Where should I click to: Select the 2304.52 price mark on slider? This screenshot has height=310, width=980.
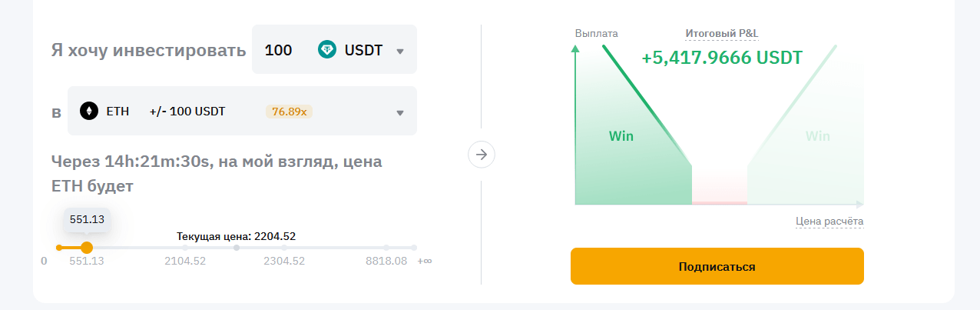[284, 248]
